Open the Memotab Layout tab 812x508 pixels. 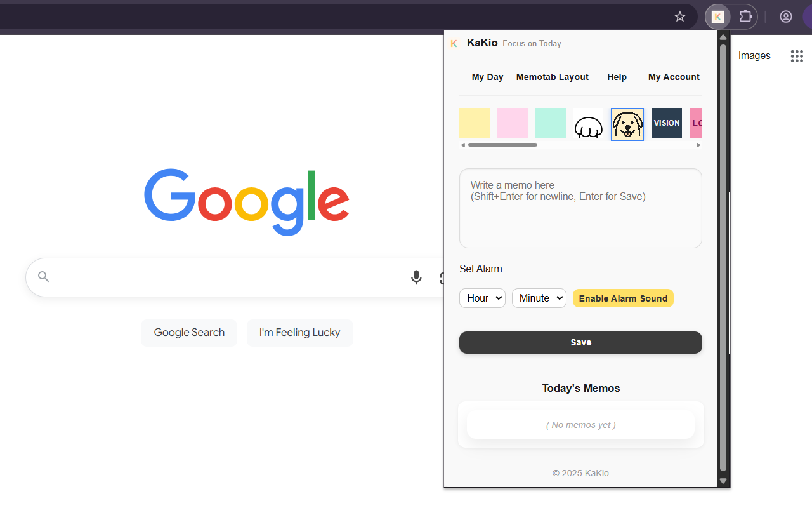[x=553, y=77]
